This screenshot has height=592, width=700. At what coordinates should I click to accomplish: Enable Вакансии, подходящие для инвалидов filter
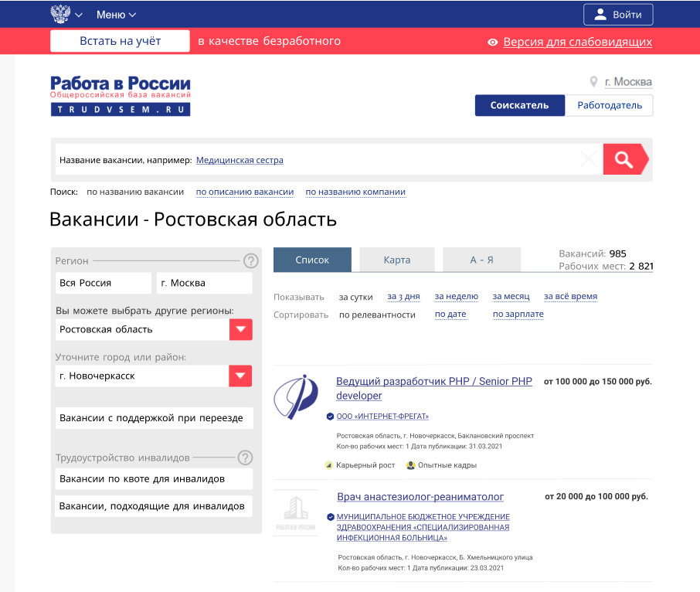click(152, 506)
